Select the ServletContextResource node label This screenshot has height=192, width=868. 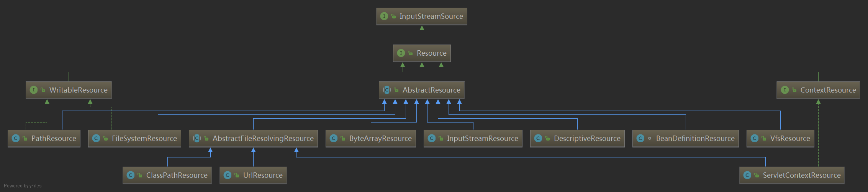click(802, 175)
